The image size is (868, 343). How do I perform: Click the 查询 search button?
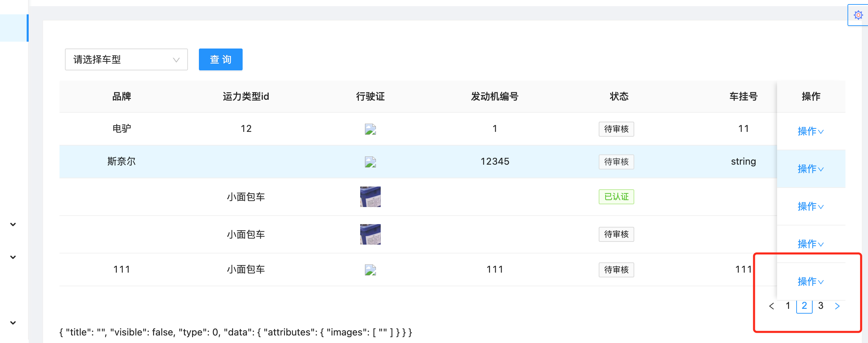220,59
